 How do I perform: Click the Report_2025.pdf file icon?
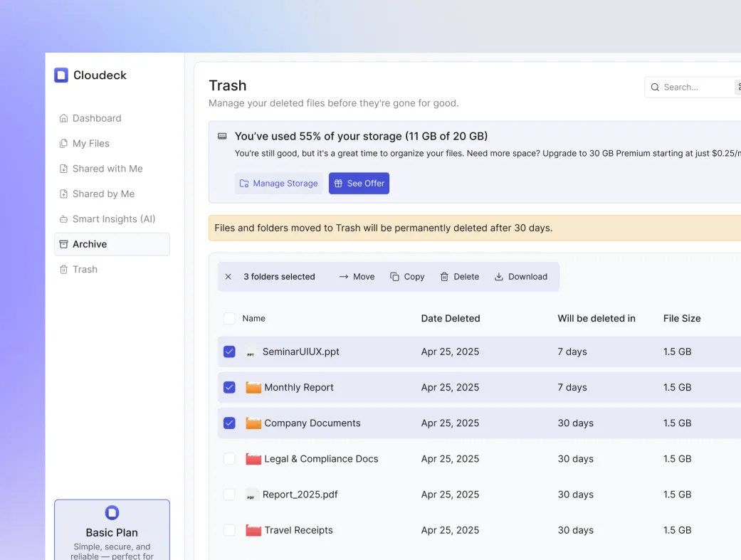[251, 495]
